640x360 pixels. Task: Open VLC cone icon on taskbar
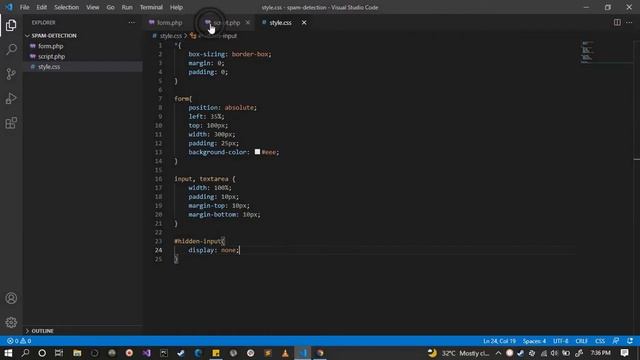click(x=285, y=353)
